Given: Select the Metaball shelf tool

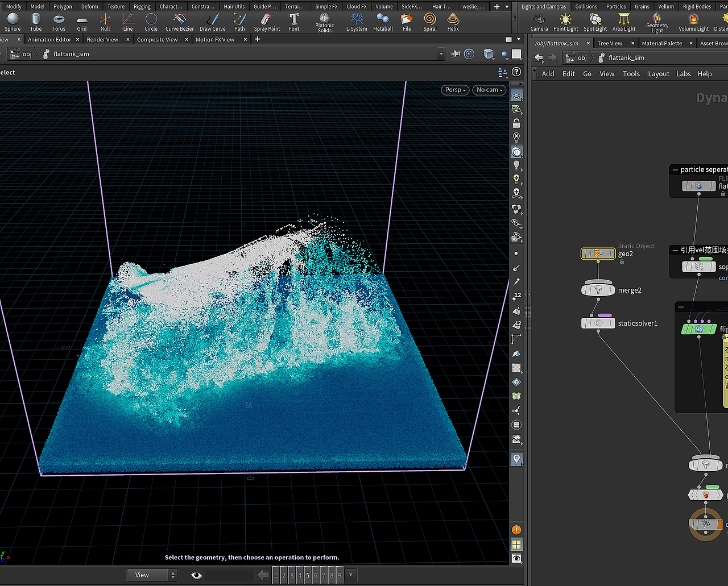Looking at the screenshot, I should (x=382, y=23).
